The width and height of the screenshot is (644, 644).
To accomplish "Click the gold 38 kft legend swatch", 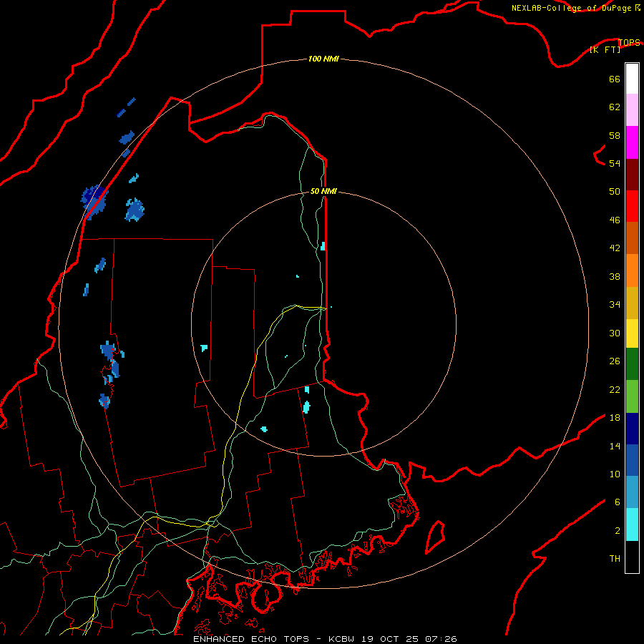I will 632,302.
